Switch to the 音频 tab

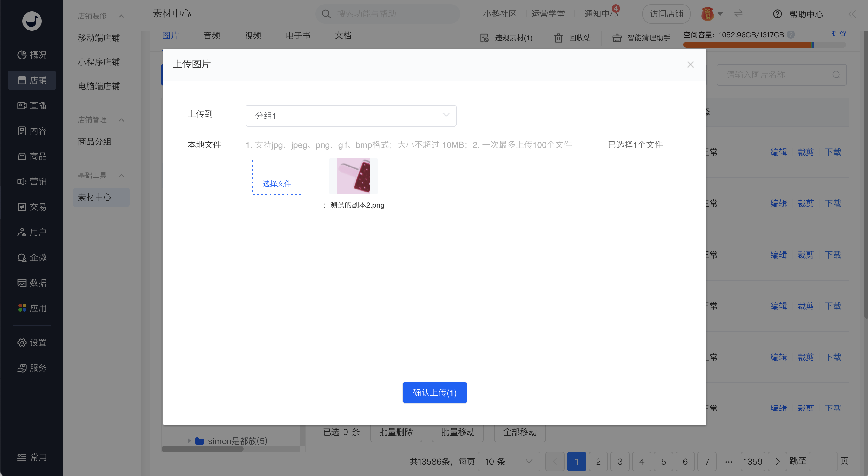[212, 35]
